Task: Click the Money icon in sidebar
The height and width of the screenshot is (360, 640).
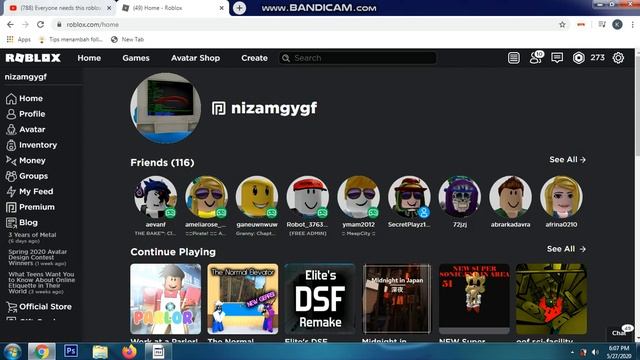Action: 11,160
